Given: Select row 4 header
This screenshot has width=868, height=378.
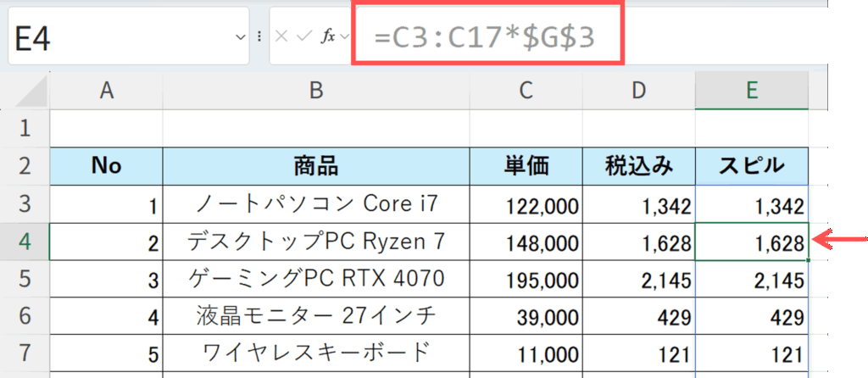Looking at the screenshot, I should 25,242.
